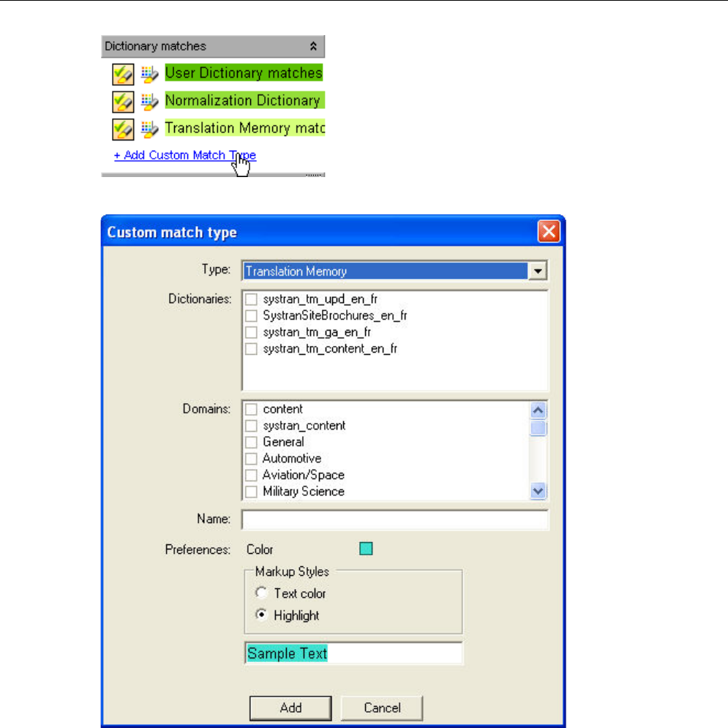The height and width of the screenshot is (728, 728).
Task: Click the Name input field
Action: 394,519
